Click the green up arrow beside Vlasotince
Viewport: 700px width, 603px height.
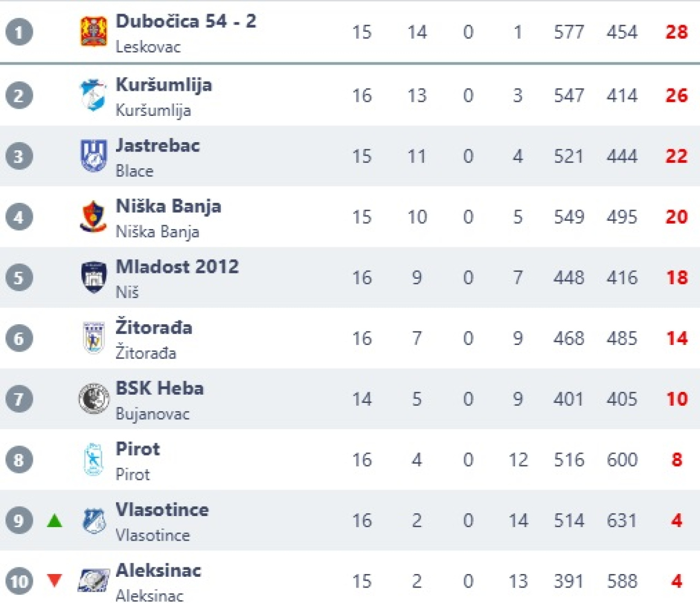(x=55, y=520)
